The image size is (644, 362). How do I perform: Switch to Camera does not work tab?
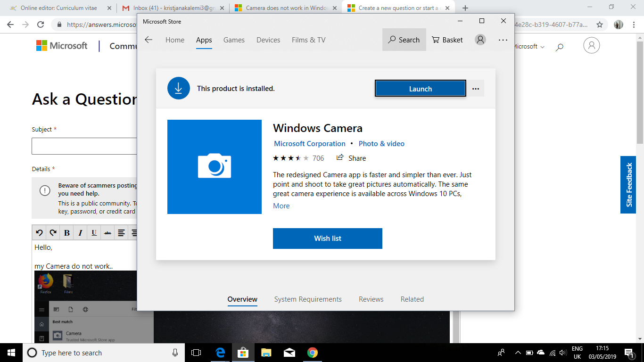pyautogui.click(x=286, y=8)
